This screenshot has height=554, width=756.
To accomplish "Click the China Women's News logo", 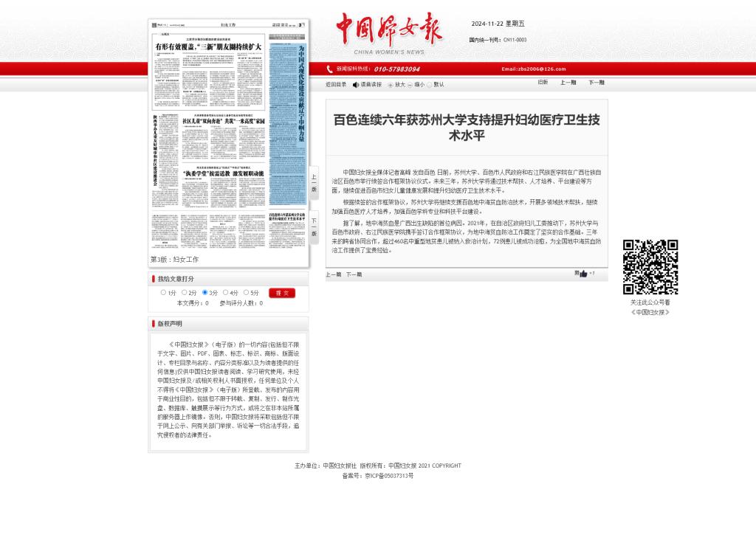I will pos(389,33).
